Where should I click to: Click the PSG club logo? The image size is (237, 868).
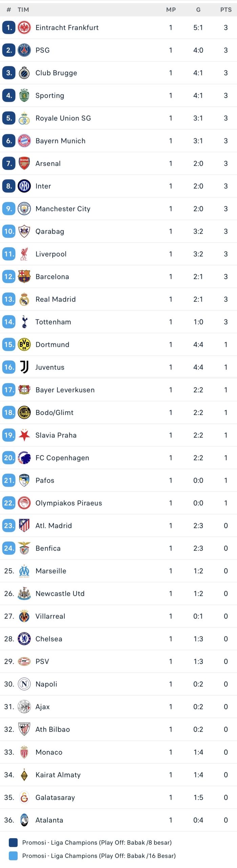coord(24,50)
